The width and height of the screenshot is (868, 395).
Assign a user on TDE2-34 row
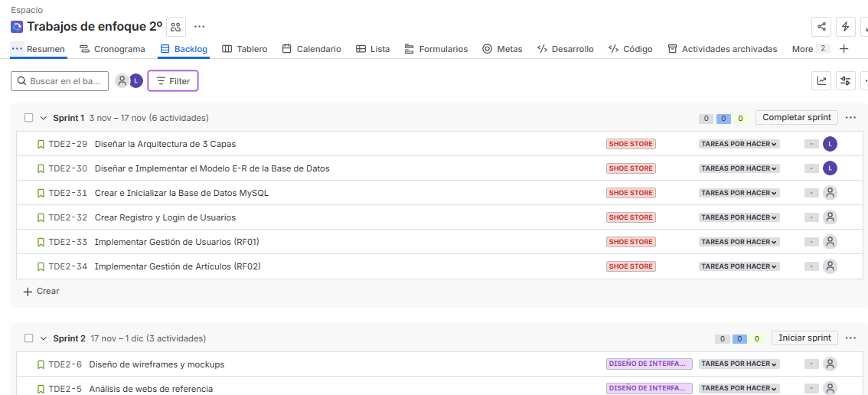click(830, 266)
